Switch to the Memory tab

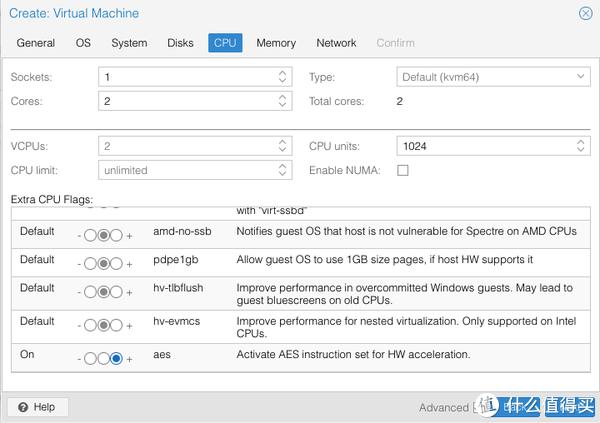[x=276, y=43]
